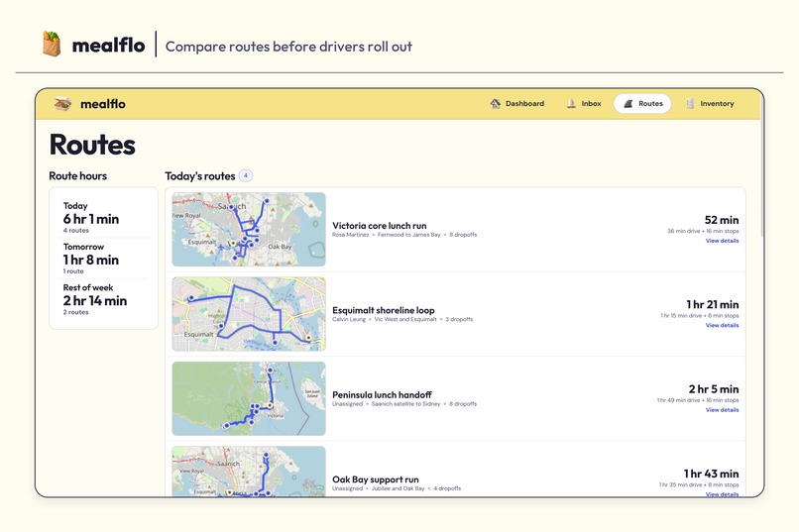Image resolution: width=799 pixels, height=532 pixels.
Task: Open the Inbox tab
Action: (584, 104)
